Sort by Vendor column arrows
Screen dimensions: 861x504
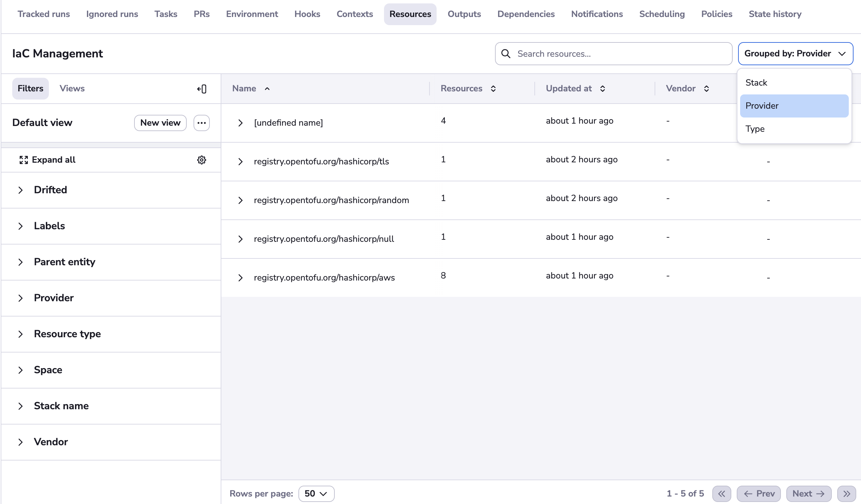[x=707, y=89]
